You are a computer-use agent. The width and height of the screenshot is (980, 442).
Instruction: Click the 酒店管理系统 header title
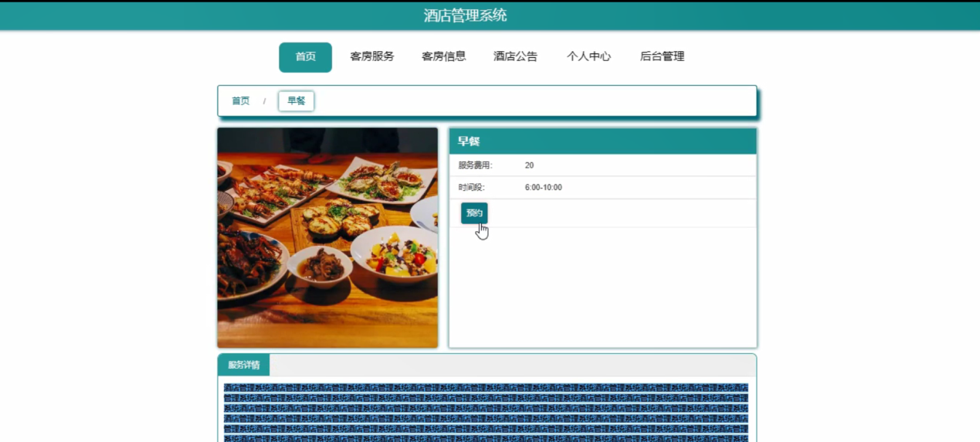[x=465, y=15]
